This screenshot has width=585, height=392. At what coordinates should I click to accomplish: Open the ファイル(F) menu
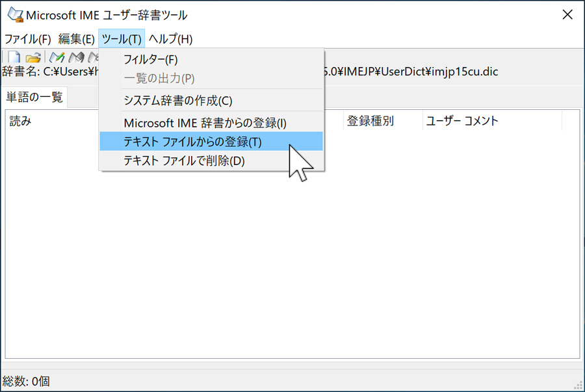tap(27, 39)
